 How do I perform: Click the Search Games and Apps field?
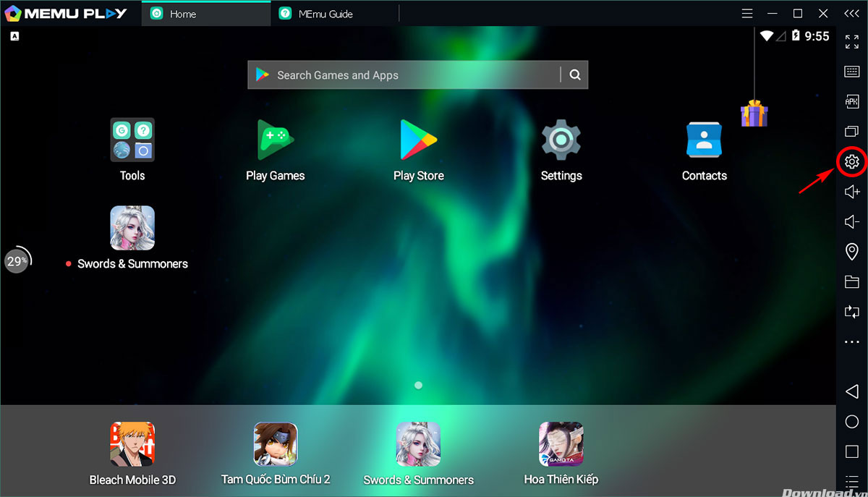(x=405, y=75)
